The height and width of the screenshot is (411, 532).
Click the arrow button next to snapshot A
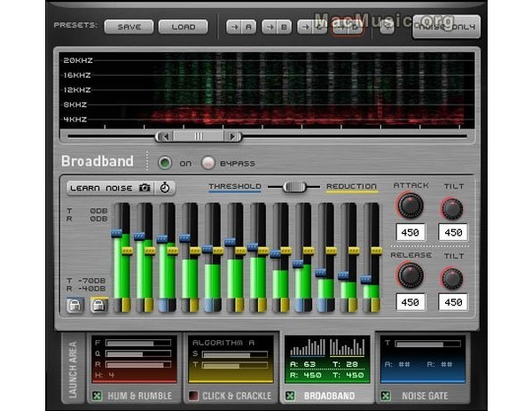pos(234,27)
